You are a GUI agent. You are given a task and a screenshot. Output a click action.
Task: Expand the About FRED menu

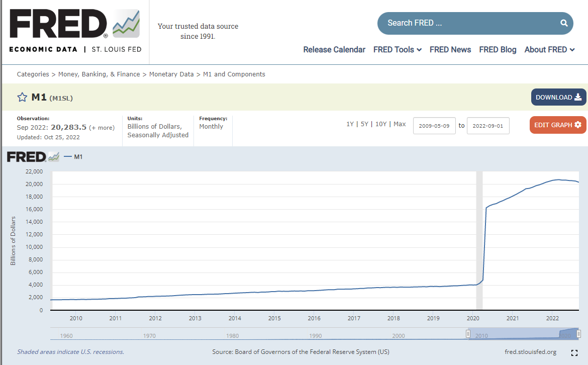pyautogui.click(x=549, y=50)
